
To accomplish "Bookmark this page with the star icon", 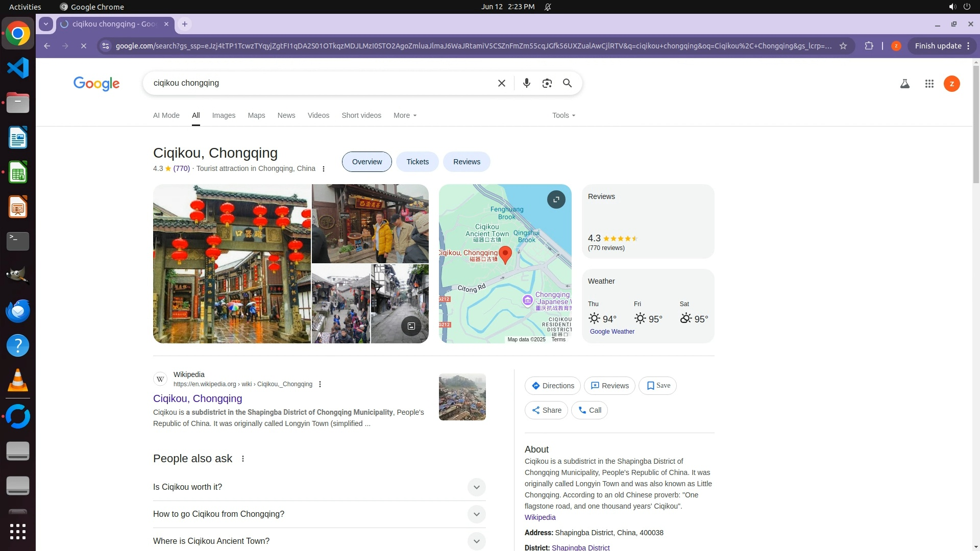I will (x=843, y=46).
